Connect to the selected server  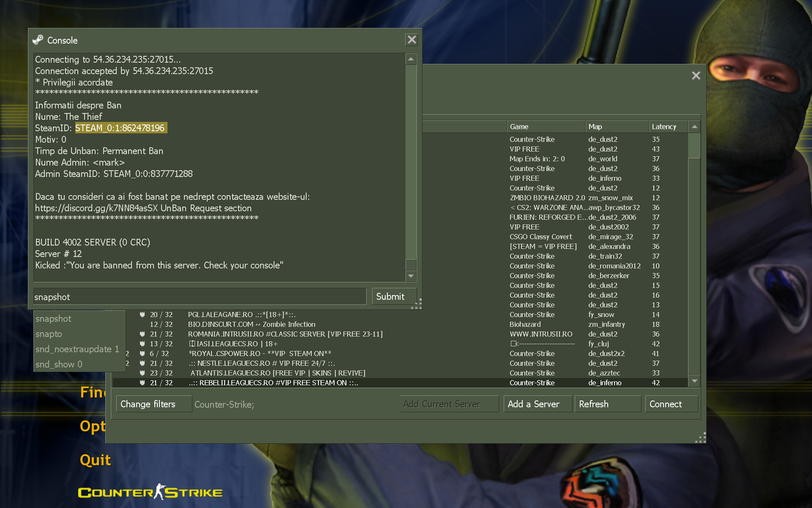coord(672,404)
